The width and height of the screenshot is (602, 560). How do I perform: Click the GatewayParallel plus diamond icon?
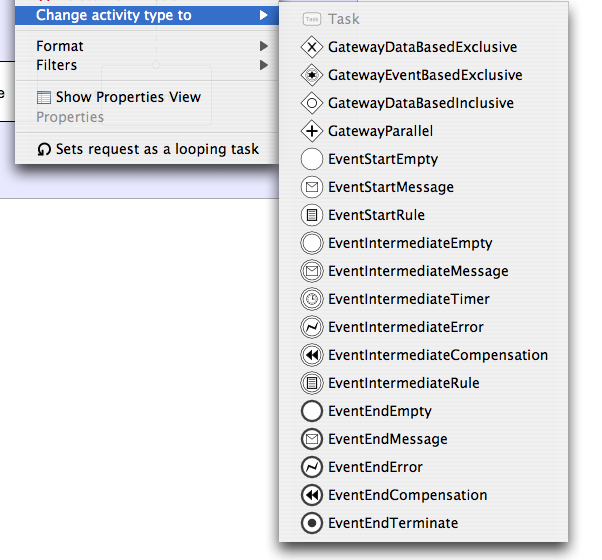click(x=312, y=131)
